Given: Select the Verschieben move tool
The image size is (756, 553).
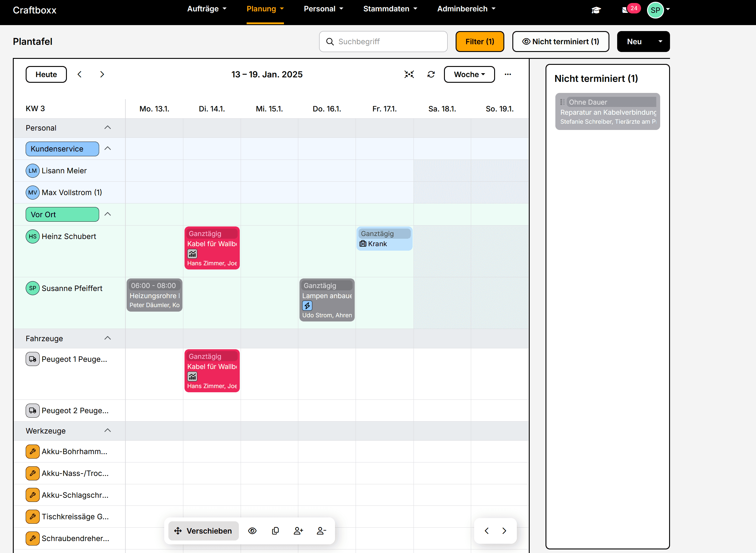Looking at the screenshot, I should click(x=203, y=531).
